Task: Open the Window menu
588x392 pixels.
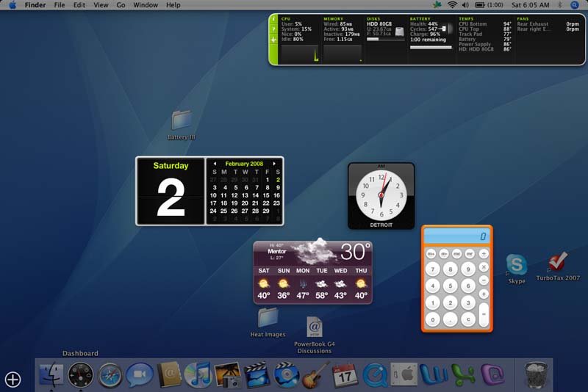Action: pos(146,5)
